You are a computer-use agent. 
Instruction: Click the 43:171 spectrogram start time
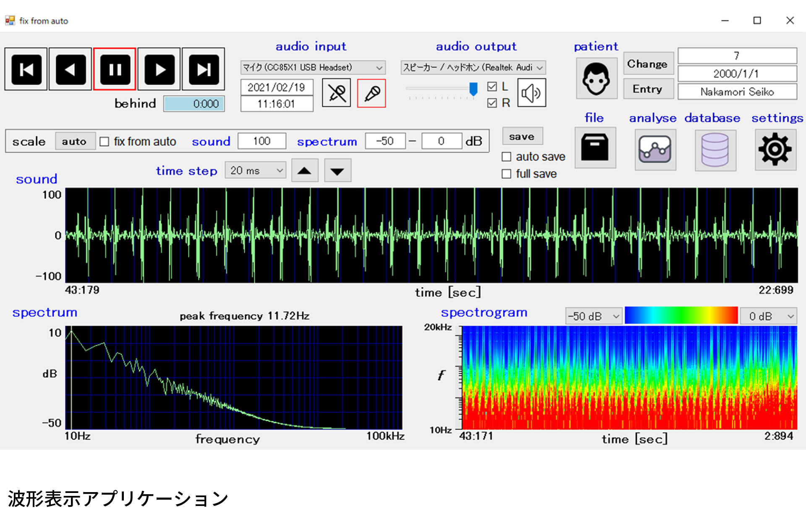(476, 436)
